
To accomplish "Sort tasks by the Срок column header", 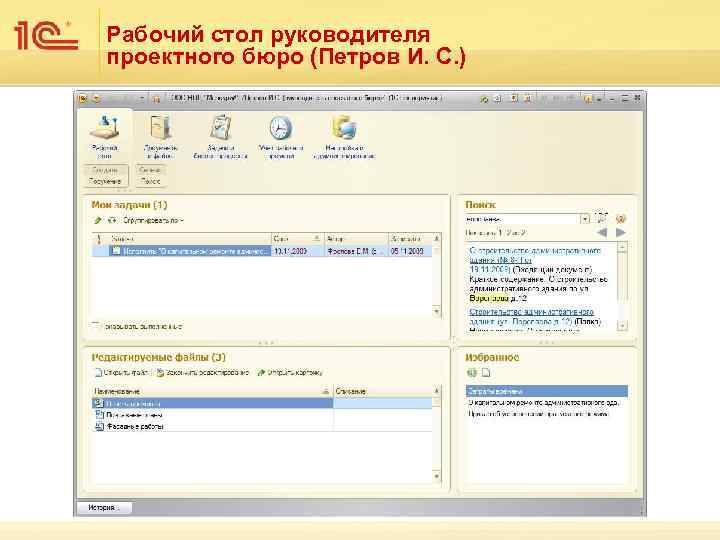I will (x=297, y=239).
